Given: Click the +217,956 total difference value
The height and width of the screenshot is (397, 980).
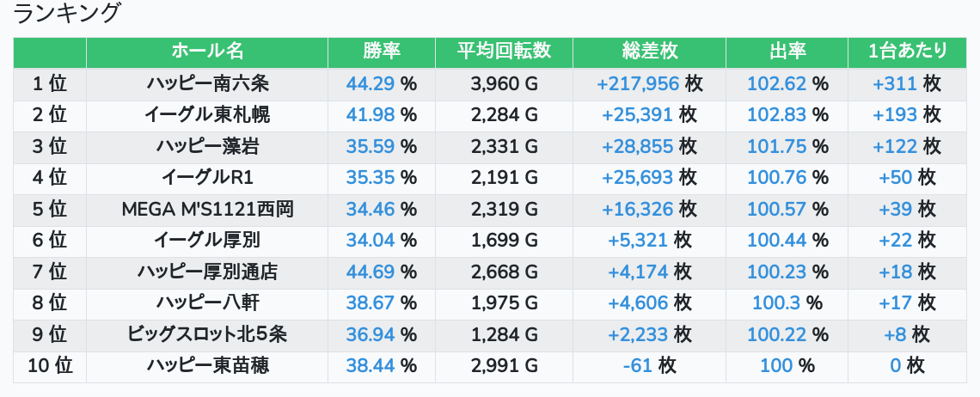Looking at the screenshot, I should point(638,83).
